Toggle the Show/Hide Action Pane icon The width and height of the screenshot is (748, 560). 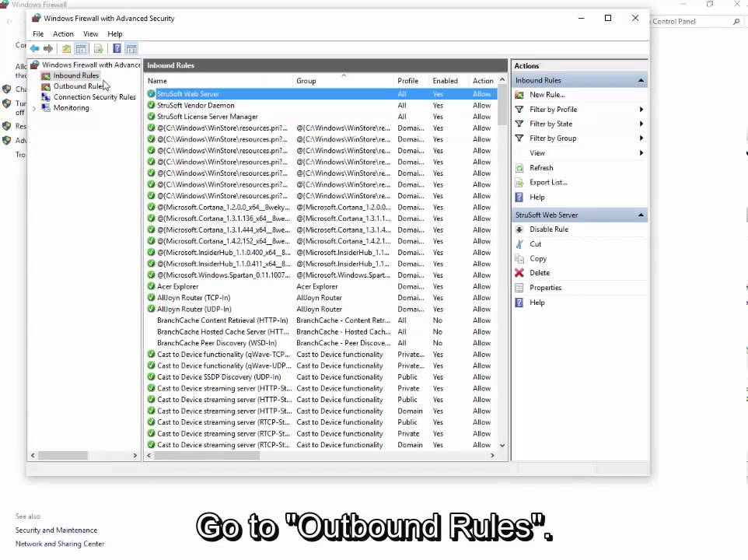131,49
